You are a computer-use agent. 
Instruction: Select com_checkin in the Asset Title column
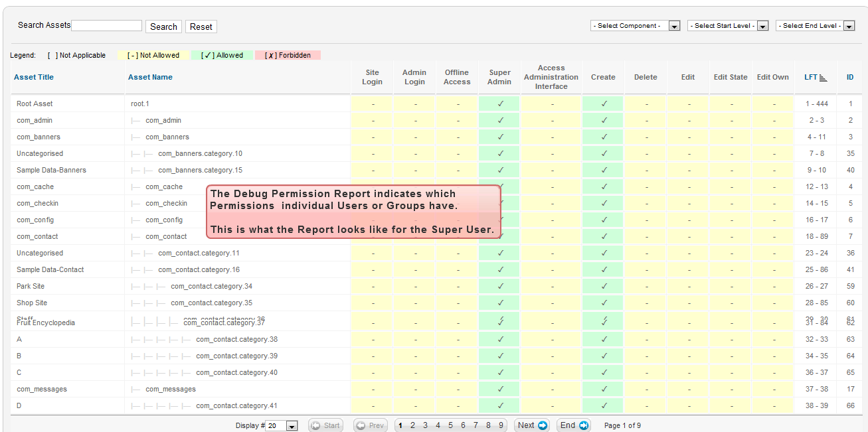[x=37, y=203]
